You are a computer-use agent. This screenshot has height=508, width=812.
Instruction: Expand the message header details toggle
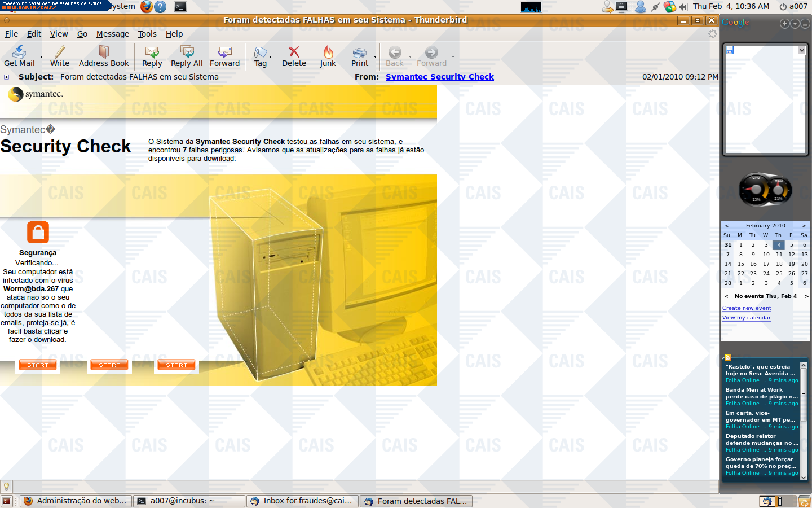pos(7,77)
